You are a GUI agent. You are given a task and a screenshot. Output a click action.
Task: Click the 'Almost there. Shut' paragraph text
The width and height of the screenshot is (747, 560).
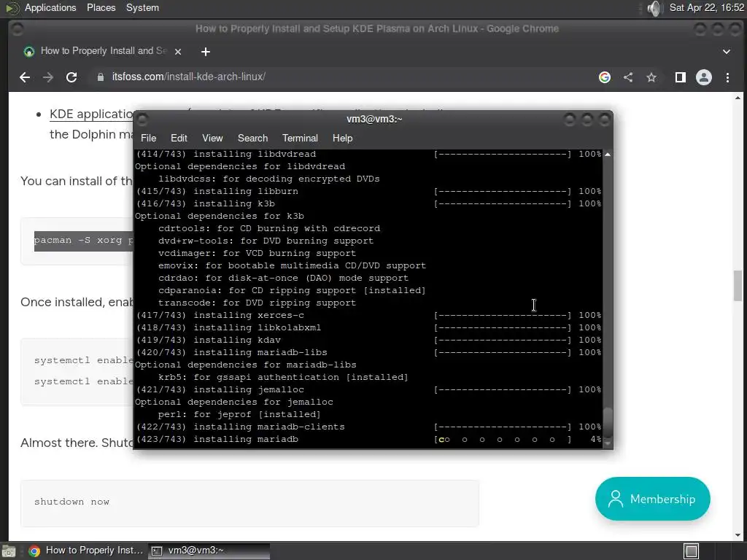pos(77,443)
